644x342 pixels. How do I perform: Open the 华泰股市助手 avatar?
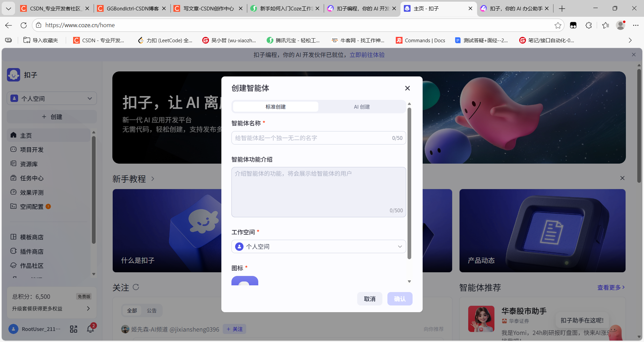(x=481, y=319)
